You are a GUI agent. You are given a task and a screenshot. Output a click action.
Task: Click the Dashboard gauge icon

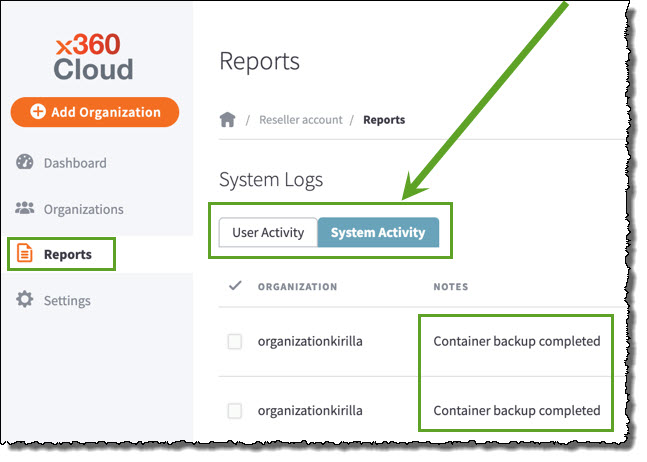pos(24,162)
